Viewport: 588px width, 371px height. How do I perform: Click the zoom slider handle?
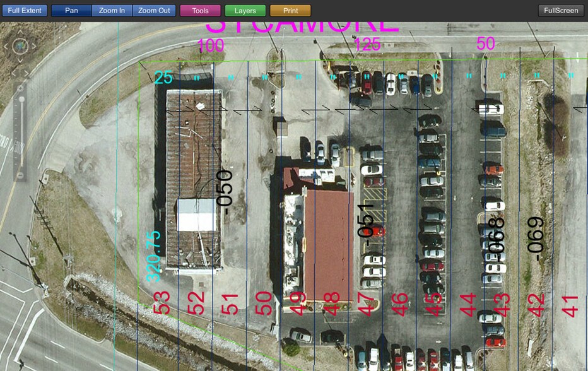click(21, 99)
